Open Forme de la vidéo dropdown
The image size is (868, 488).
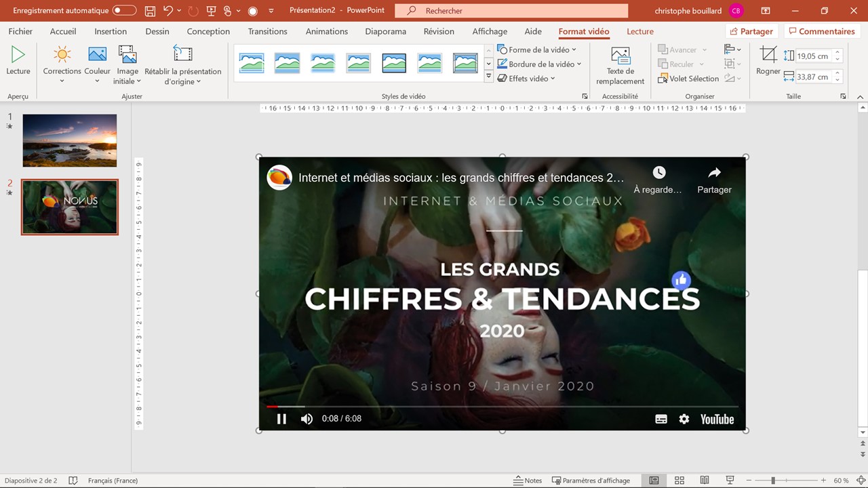536,49
